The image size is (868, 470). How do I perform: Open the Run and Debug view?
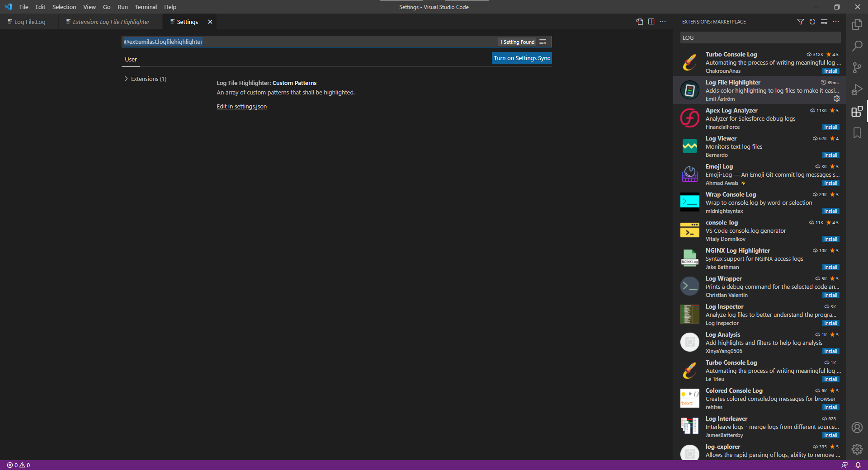coord(857,89)
